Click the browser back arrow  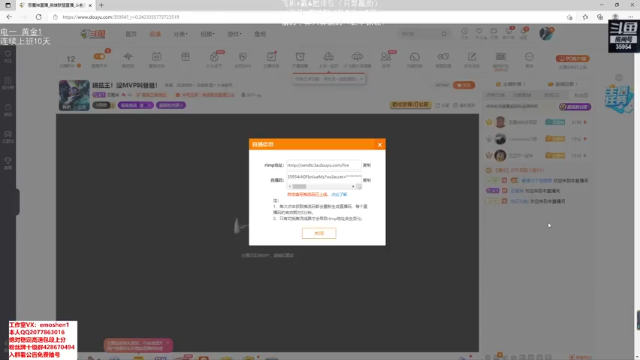pos(9,17)
